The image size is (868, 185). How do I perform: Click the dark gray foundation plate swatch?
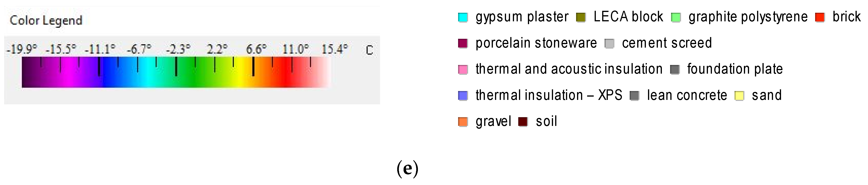(x=675, y=70)
